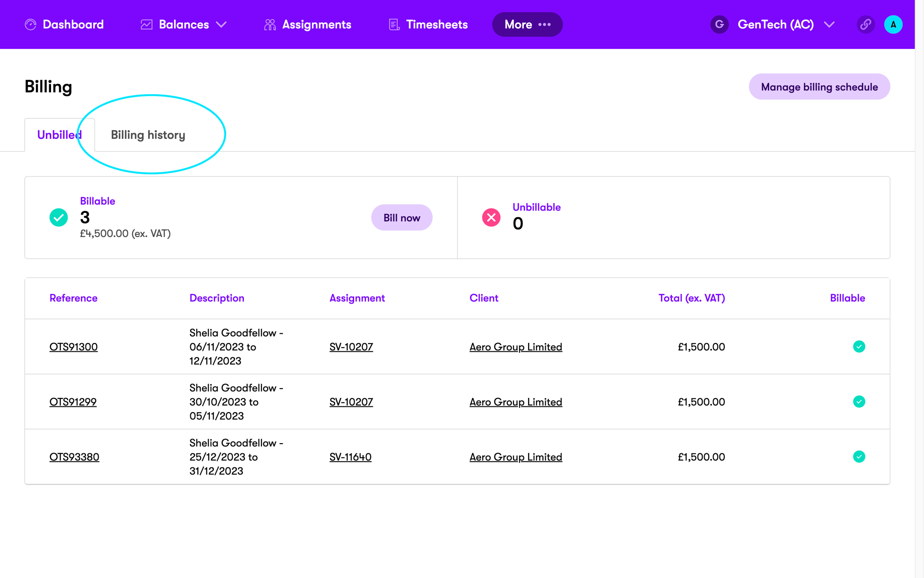This screenshot has width=924, height=578.
Task: Click the Timesheets document icon
Action: tap(394, 25)
